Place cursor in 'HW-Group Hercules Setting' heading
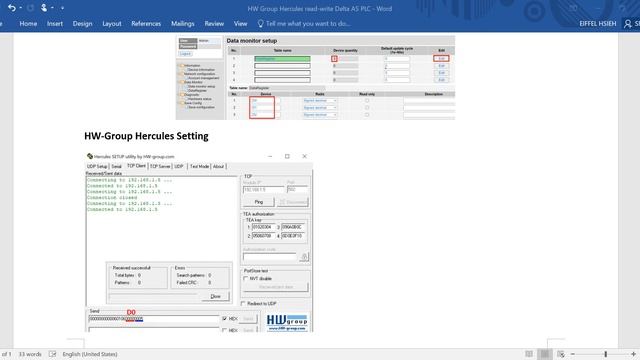640x360 pixels. pyautogui.click(x=146, y=136)
